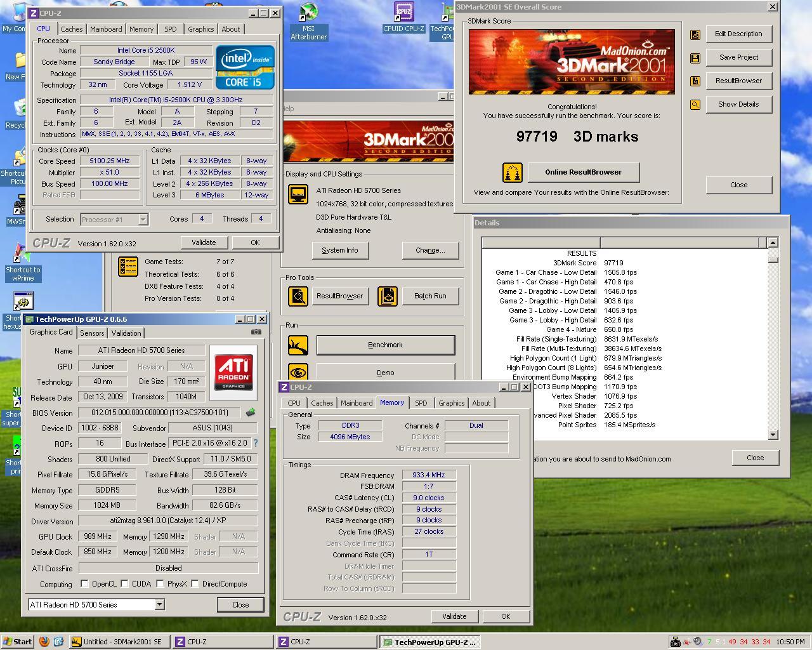
Task: Open the Sensors tab in GPU-Z
Action: pos(92,333)
